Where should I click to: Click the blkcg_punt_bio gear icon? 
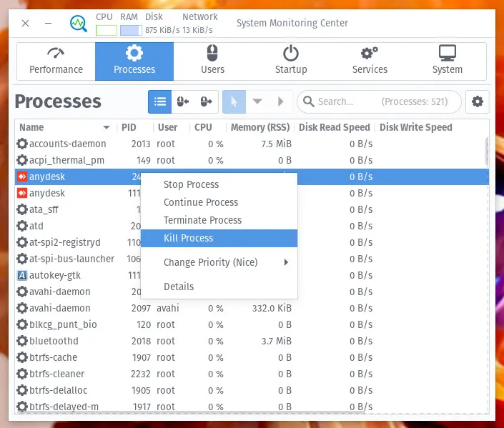coord(22,324)
